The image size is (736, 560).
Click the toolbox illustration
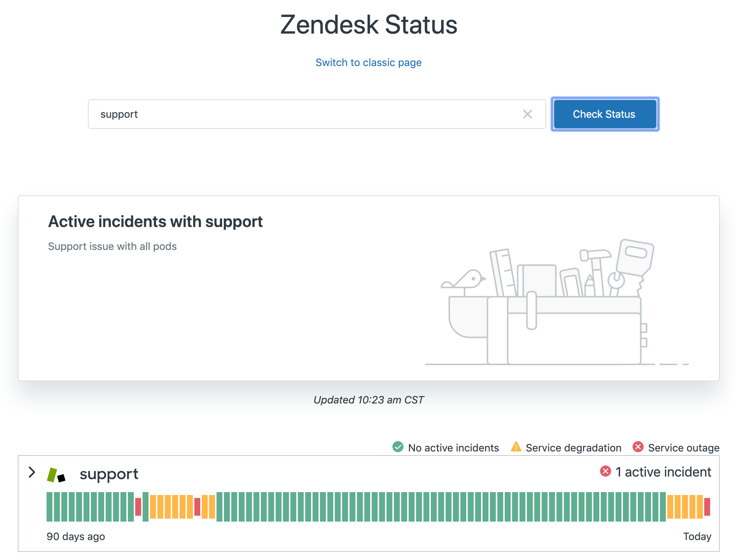pos(557,302)
